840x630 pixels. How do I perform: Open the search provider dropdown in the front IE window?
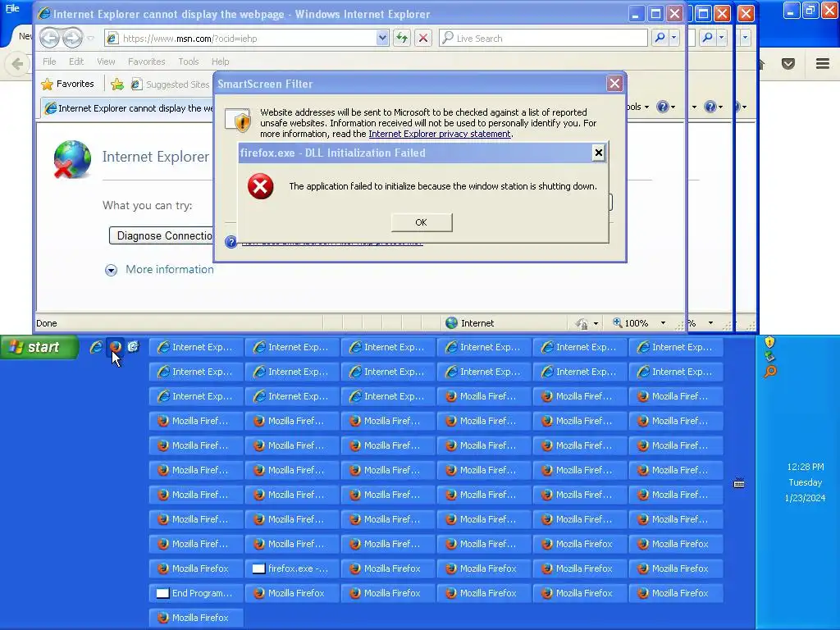click(x=674, y=38)
